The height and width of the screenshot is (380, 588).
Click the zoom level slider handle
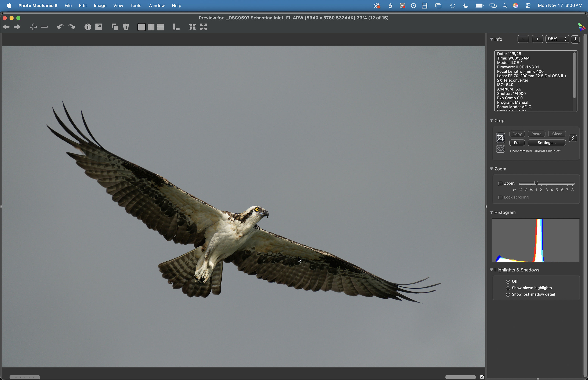point(536,183)
